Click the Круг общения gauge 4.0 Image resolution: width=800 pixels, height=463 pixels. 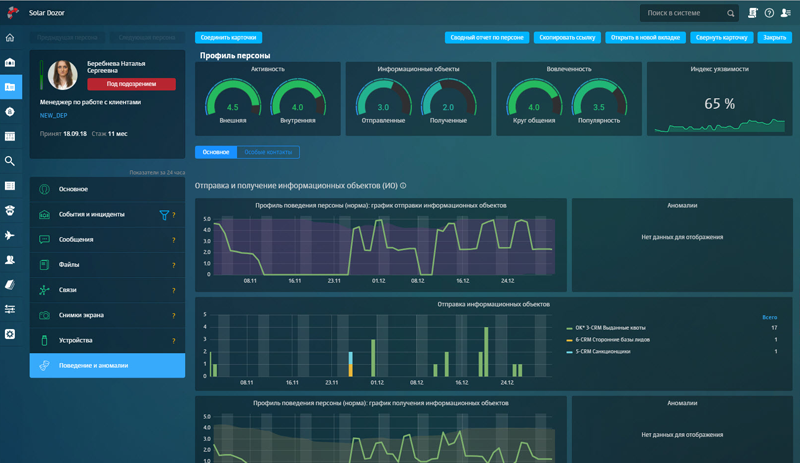click(534, 101)
